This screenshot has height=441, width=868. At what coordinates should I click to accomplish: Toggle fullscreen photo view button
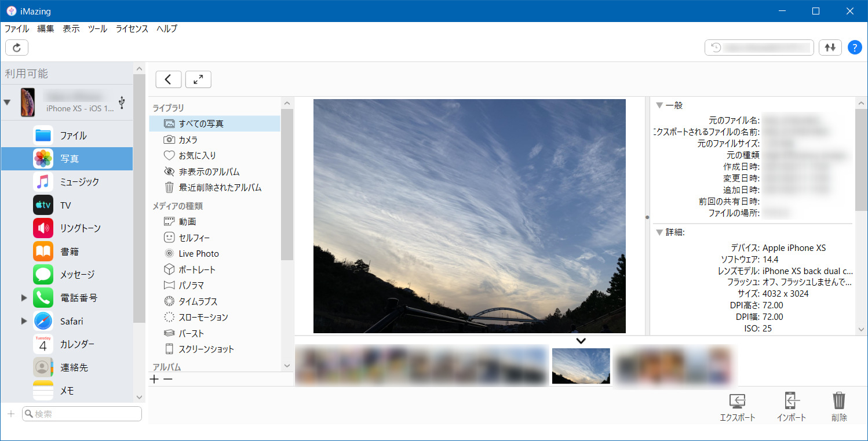[x=198, y=79]
